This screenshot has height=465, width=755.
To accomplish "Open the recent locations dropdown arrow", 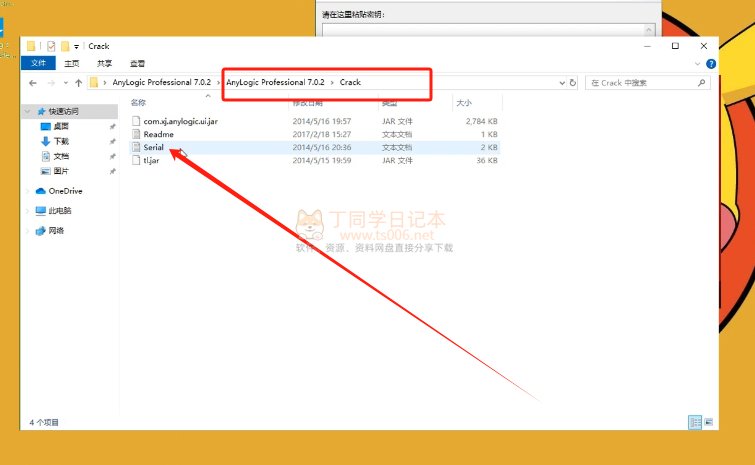I will coord(65,83).
